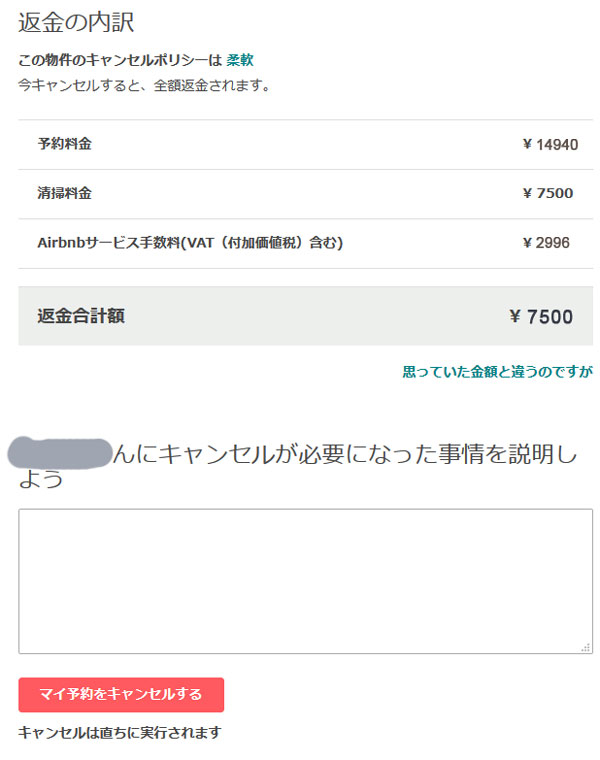The height and width of the screenshot is (760, 600).
Task: Click the cleaning fee amount in the 清掃料金 row
Action: click(x=548, y=193)
